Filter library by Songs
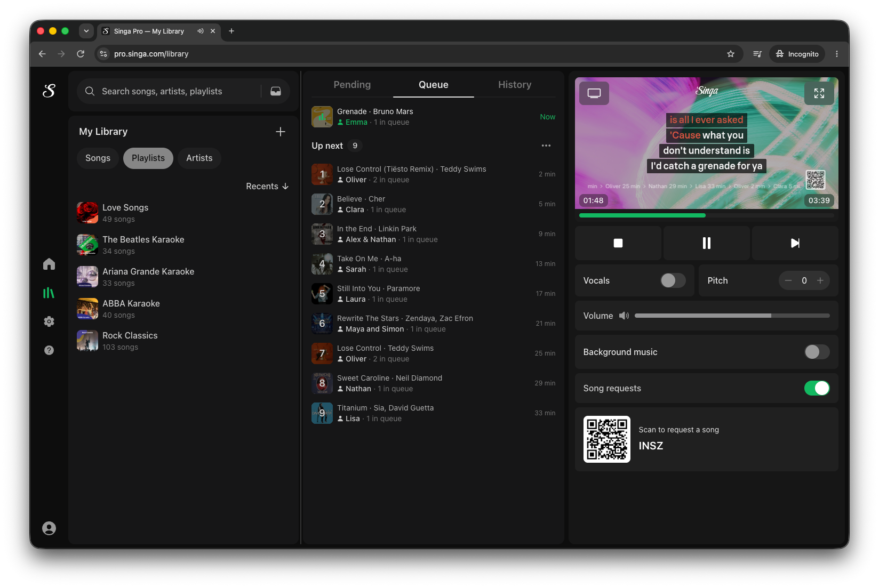 click(98, 158)
